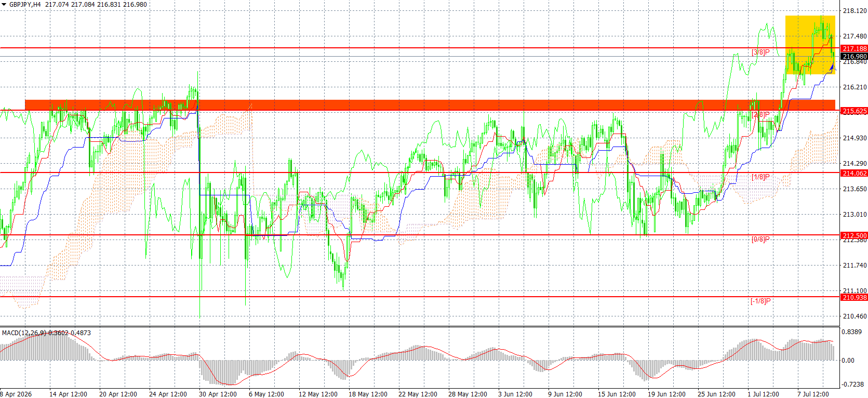Click the 3 Jun 12:00 time label

[x=515, y=394]
